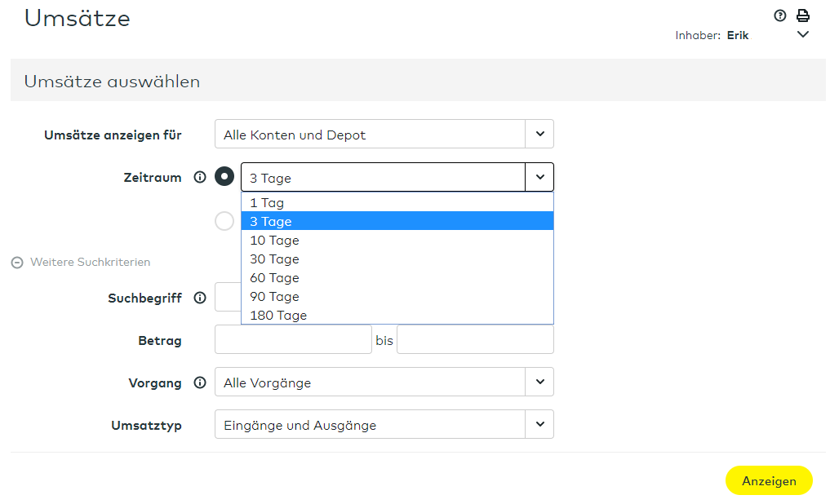Click the Betrag minimum amount field

(293, 340)
